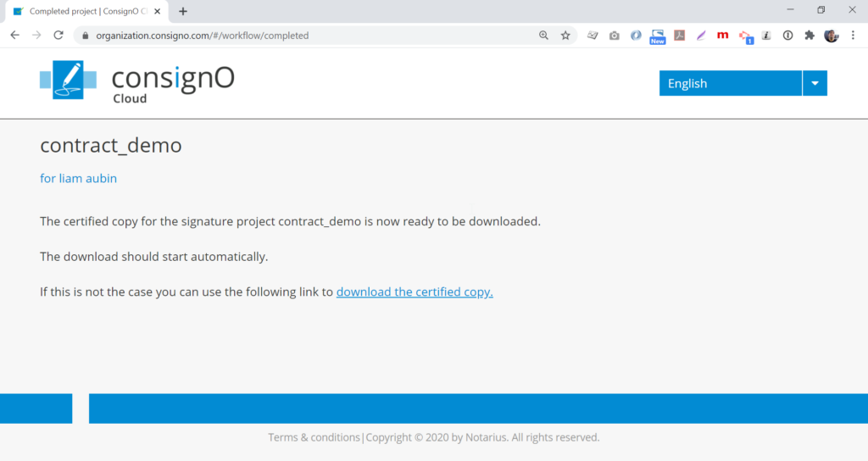
Task: Open the Adobe Acrobat PDF extension
Action: (679, 36)
